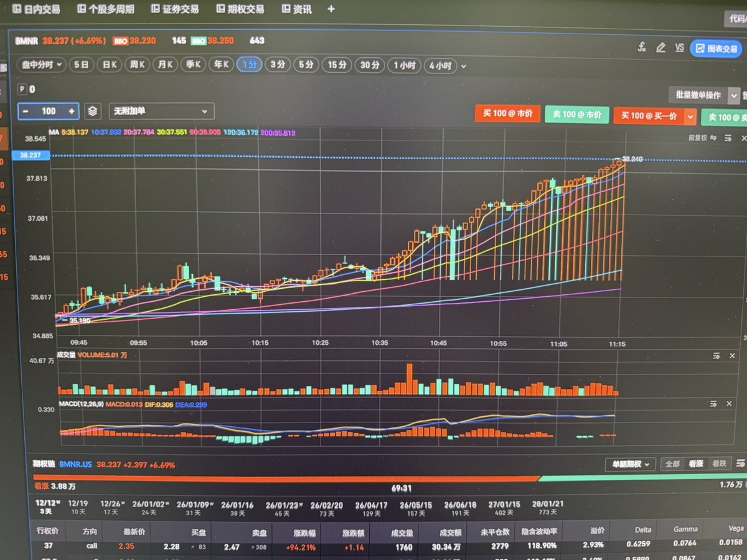The height and width of the screenshot is (560, 747).
Task: Click 买 100 @ 市价 buy button
Action: click(x=507, y=114)
